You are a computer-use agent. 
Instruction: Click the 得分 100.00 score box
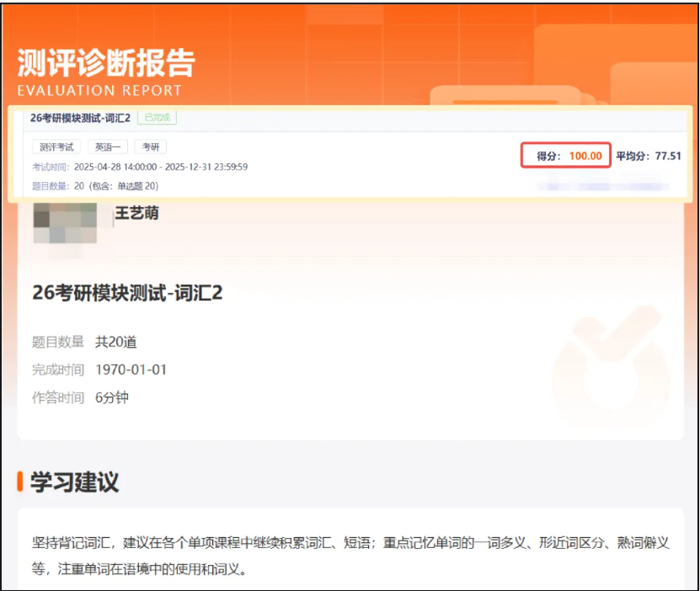pos(565,155)
